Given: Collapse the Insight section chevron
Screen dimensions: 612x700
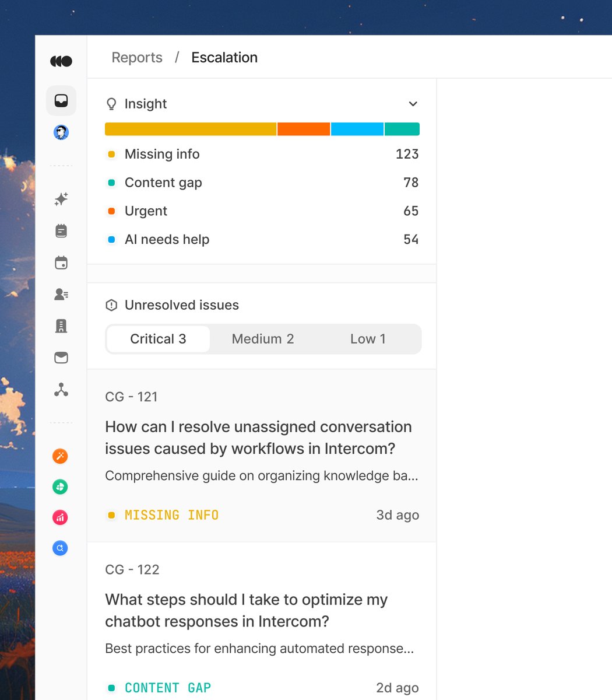Looking at the screenshot, I should (413, 104).
